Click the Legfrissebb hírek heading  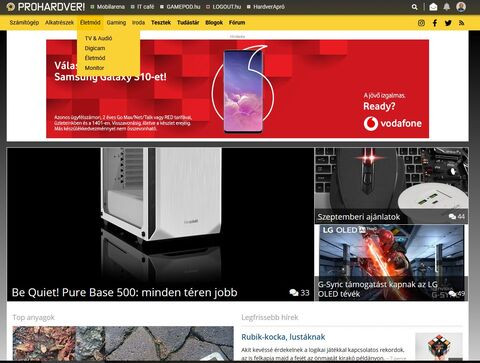[270, 317]
